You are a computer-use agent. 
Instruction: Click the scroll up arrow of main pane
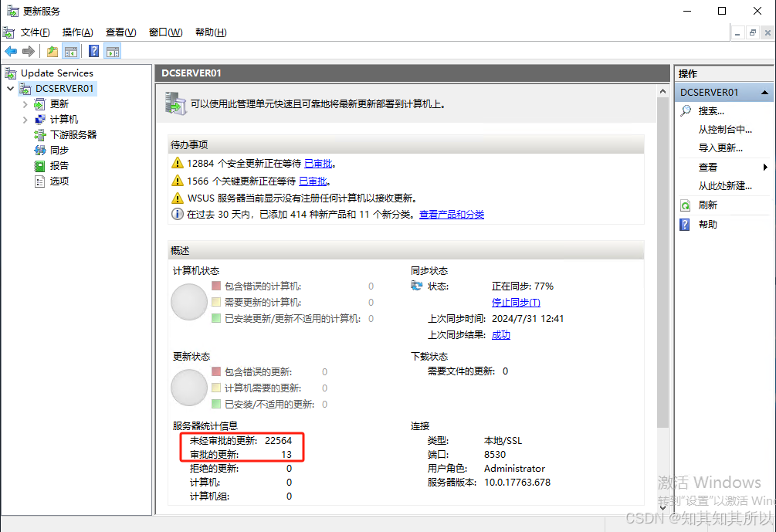click(x=662, y=91)
